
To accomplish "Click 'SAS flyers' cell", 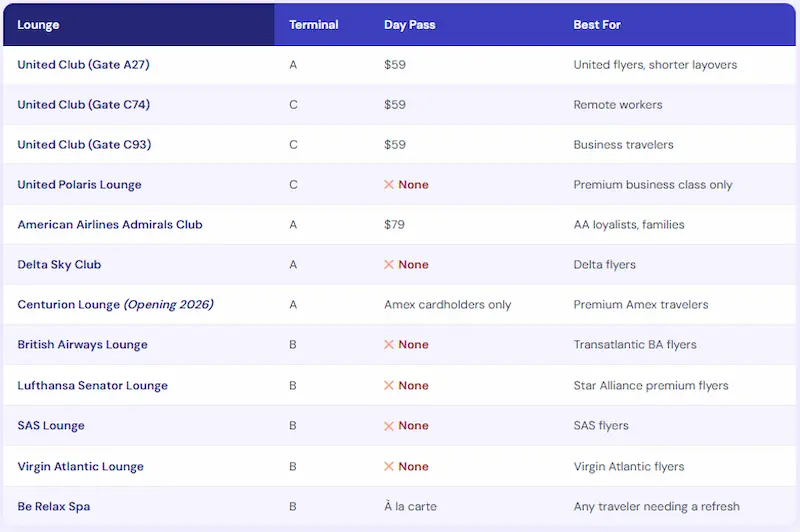I will (601, 426).
